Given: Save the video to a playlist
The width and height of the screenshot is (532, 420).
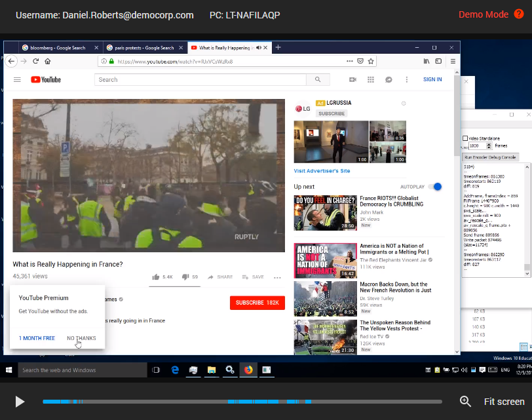Looking at the screenshot, I should [253, 277].
